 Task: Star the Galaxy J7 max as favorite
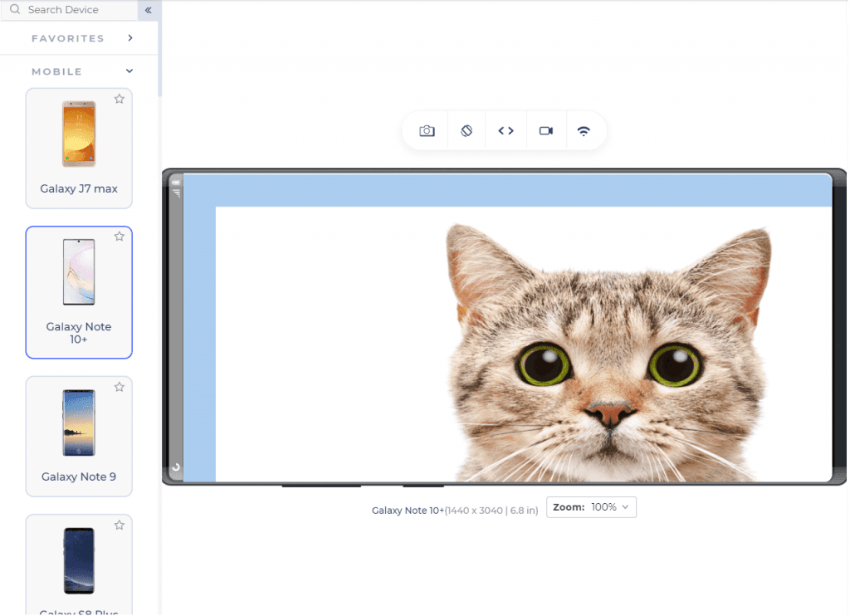tap(120, 99)
